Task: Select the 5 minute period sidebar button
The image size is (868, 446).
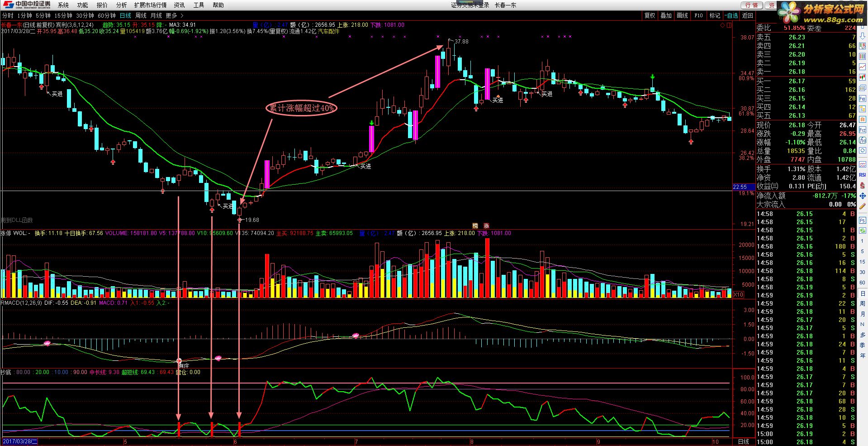Action: (x=863, y=251)
